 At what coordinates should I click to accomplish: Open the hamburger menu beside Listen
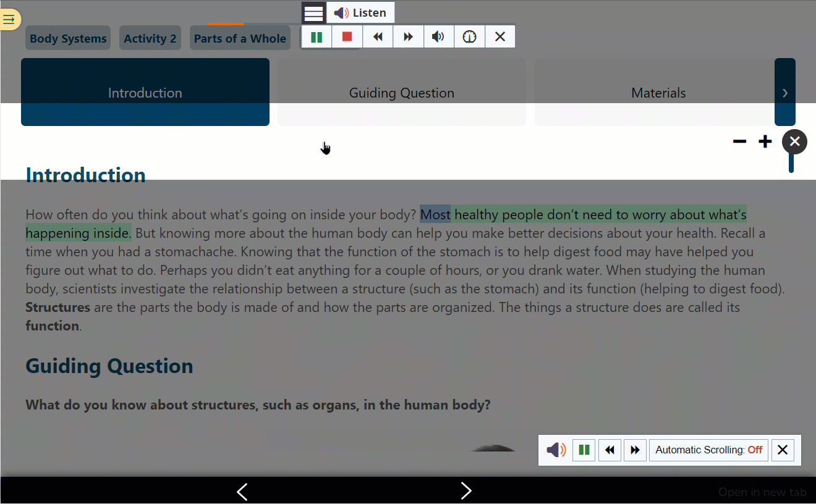(x=313, y=13)
